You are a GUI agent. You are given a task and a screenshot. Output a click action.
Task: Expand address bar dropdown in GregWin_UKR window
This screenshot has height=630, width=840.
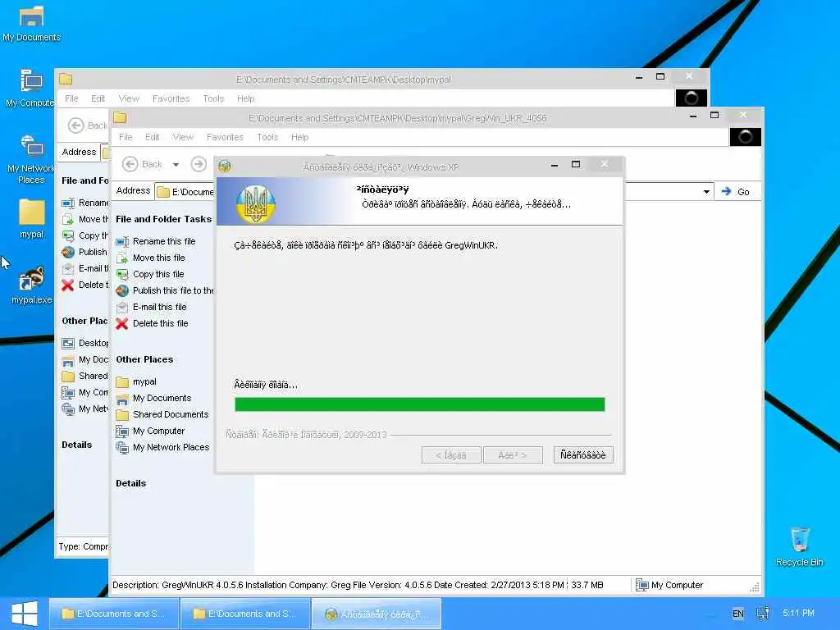pos(706,192)
